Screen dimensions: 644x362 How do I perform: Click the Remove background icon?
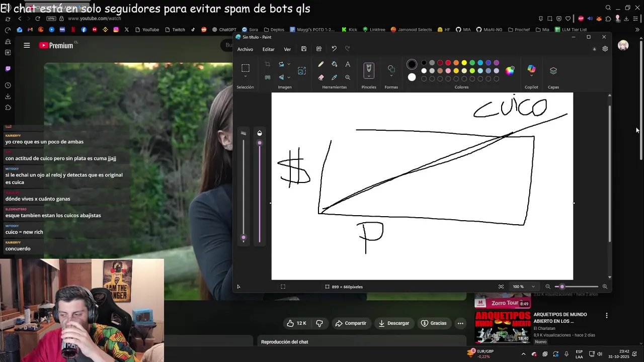pos(268,77)
